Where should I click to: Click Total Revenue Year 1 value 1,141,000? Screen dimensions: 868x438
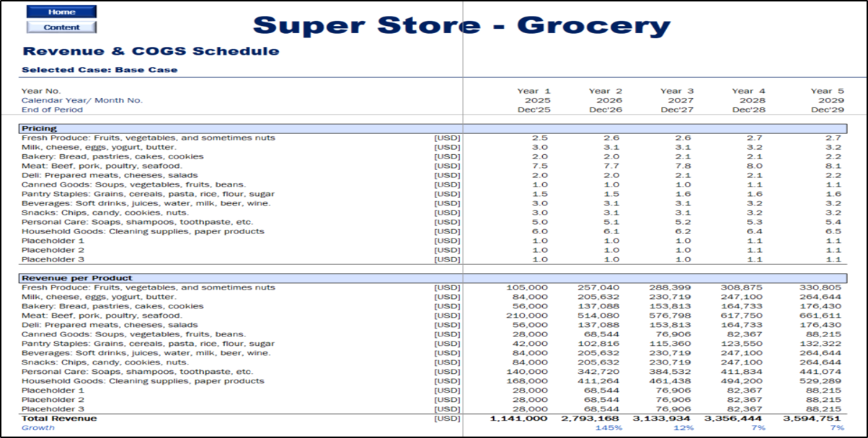(x=519, y=419)
